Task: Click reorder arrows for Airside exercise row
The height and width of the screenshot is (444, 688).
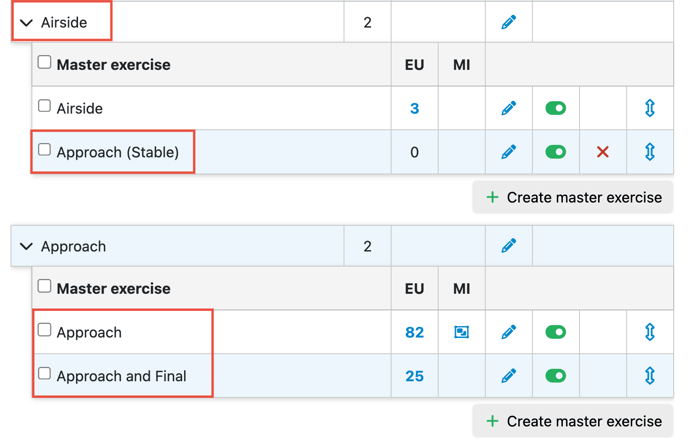Action: 650,108
